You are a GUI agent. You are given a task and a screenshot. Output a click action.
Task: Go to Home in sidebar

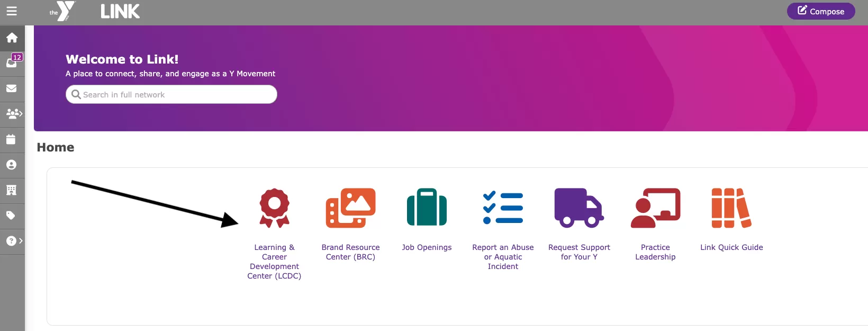(12, 38)
